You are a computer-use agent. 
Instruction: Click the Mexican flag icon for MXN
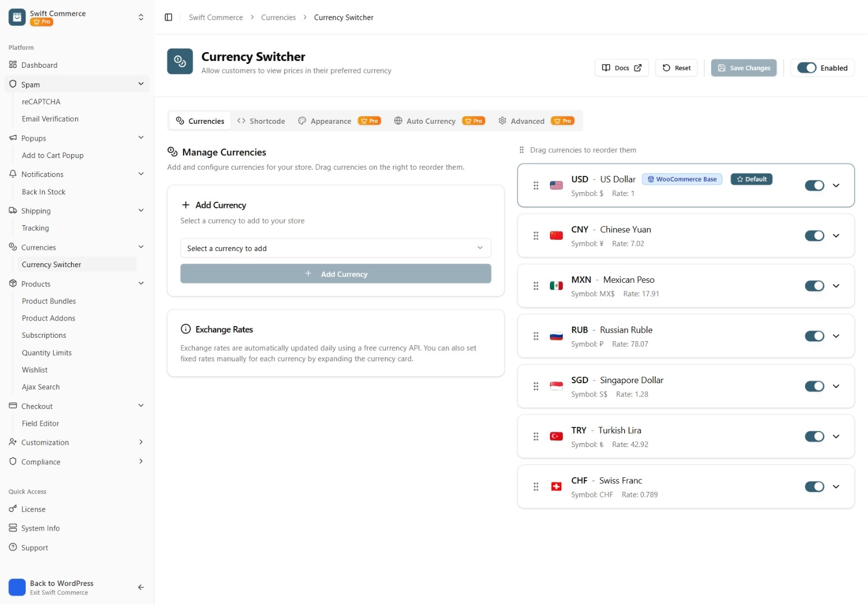click(556, 286)
